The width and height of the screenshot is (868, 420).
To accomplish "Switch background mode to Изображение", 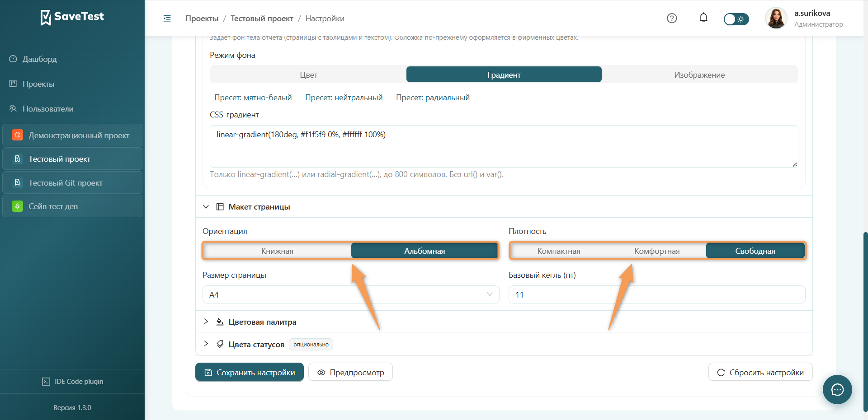I will [699, 75].
